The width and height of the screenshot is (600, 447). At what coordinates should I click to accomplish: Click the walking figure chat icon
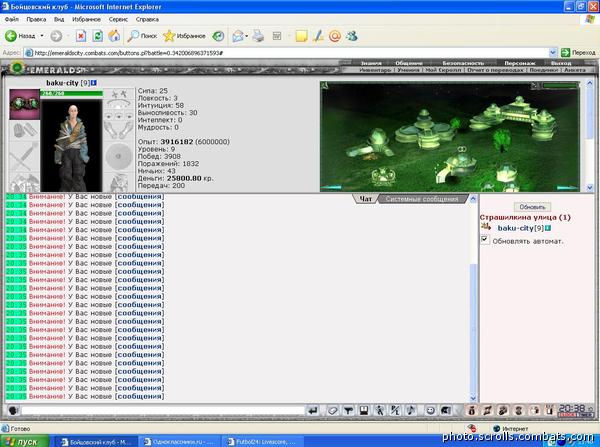[379, 411]
